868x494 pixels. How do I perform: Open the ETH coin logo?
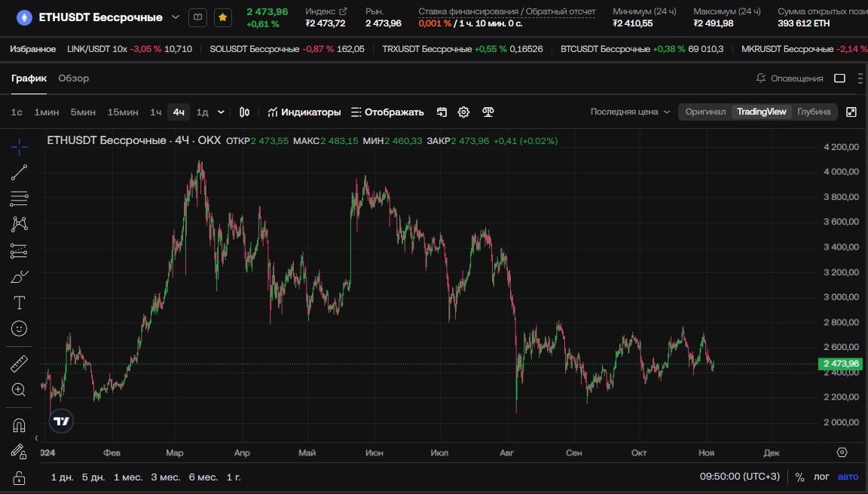(x=24, y=17)
